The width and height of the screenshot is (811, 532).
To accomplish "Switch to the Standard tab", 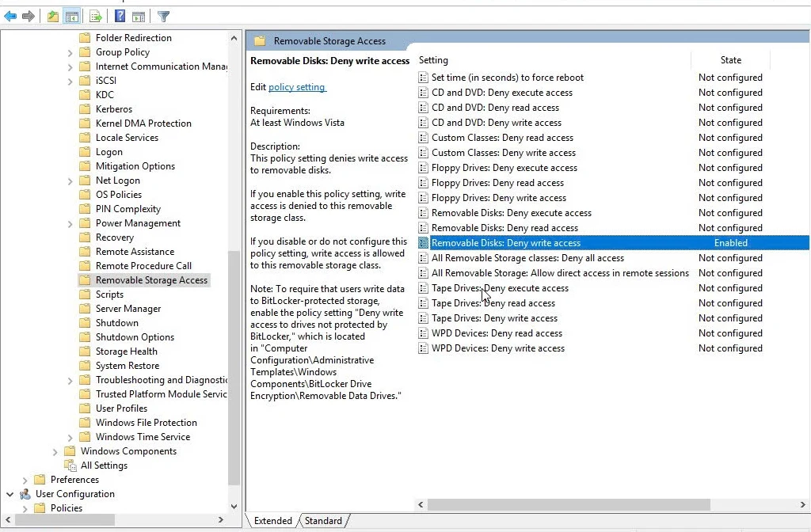I will 323,521.
